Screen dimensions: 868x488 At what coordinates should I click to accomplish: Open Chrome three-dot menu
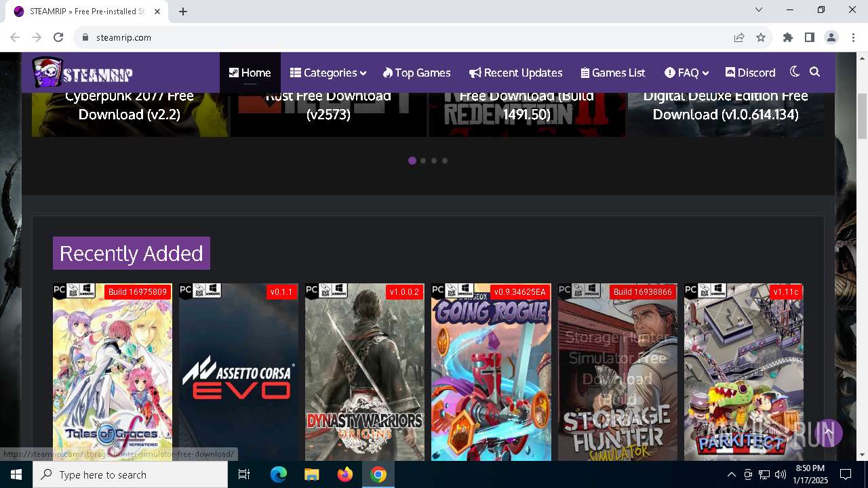[x=853, y=37]
